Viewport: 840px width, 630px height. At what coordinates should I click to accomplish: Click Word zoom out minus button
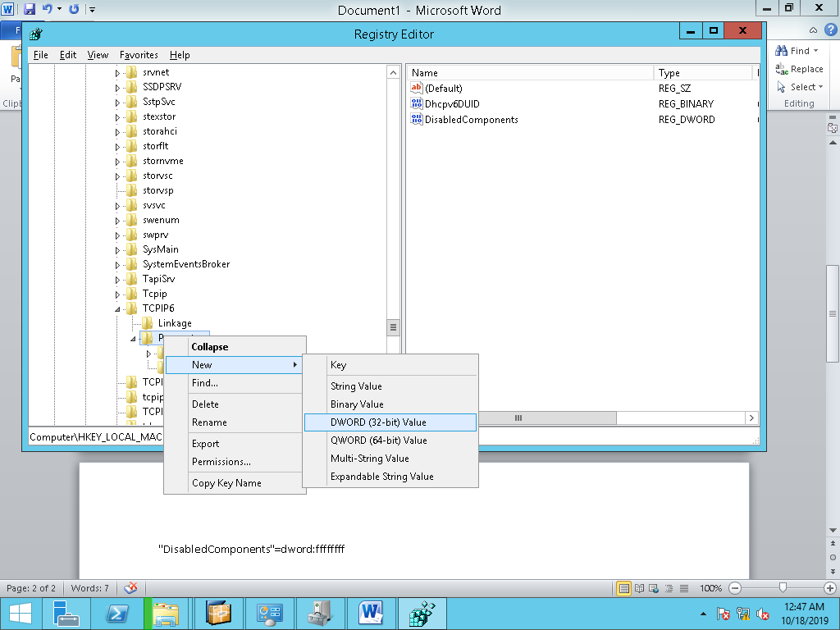pos(735,588)
